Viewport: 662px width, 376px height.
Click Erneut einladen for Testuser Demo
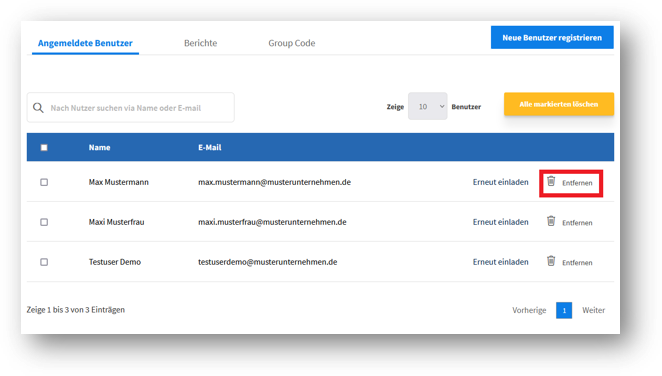click(500, 262)
